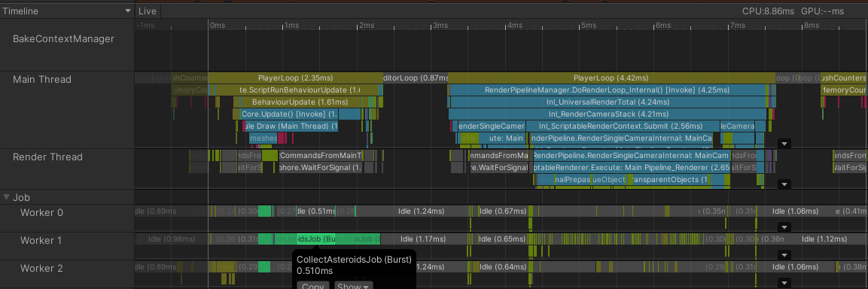
Task: Select the PlayerLoop (4.42ms) sample
Action: [x=611, y=78]
